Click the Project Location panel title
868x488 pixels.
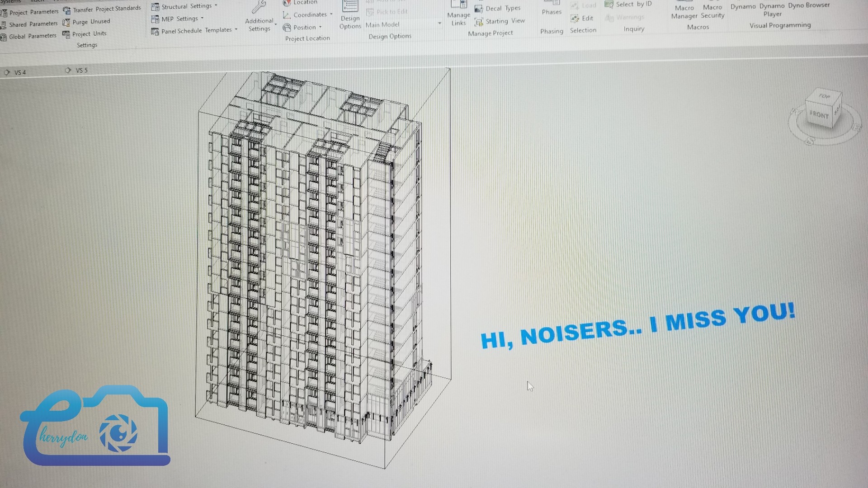tap(307, 38)
